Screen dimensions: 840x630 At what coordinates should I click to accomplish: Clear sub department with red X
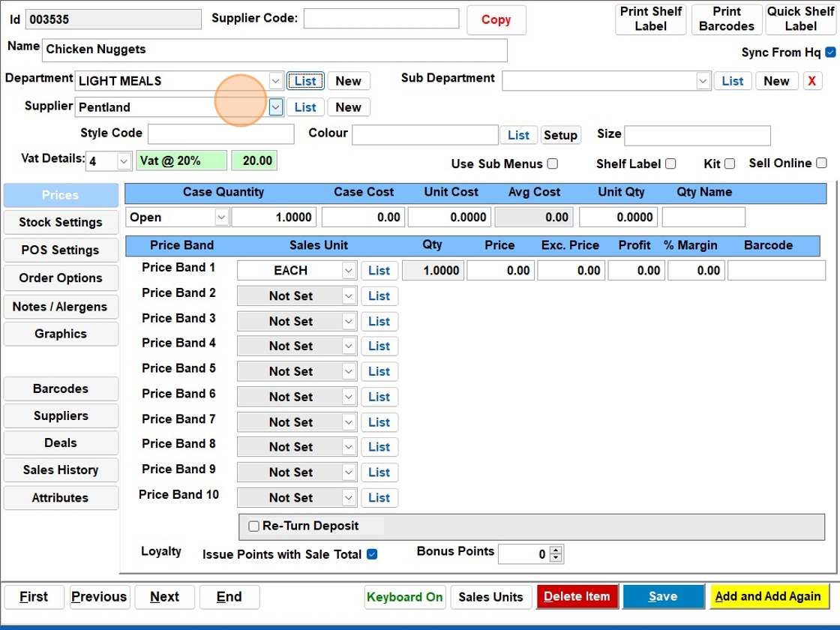812,81
